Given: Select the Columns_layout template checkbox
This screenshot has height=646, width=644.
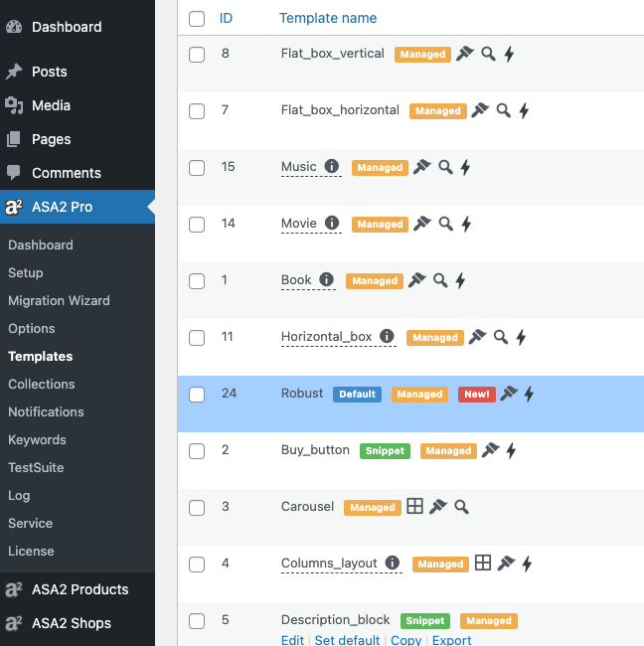Looking at the screenshot, I should [x=197, y=565].
